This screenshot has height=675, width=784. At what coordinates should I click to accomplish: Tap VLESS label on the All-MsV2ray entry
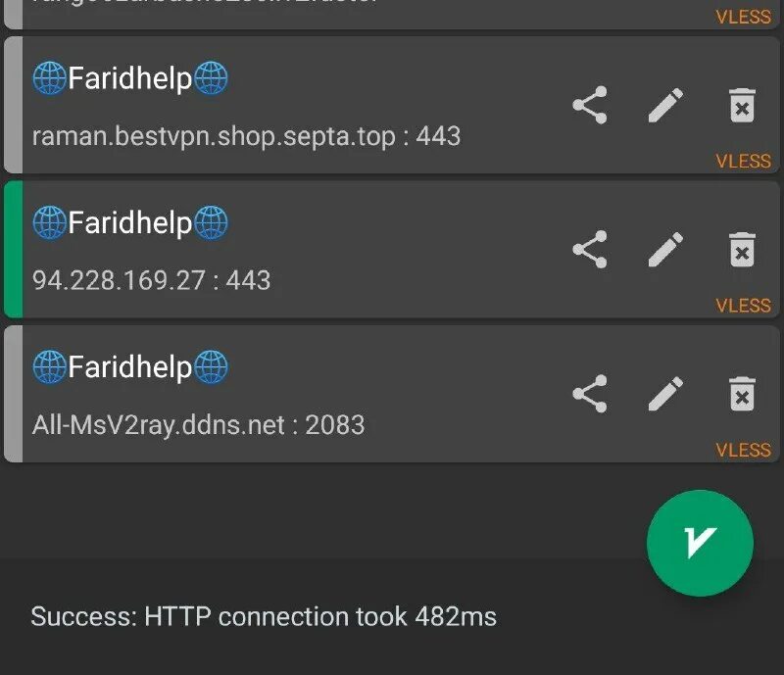tap(743, 450)
